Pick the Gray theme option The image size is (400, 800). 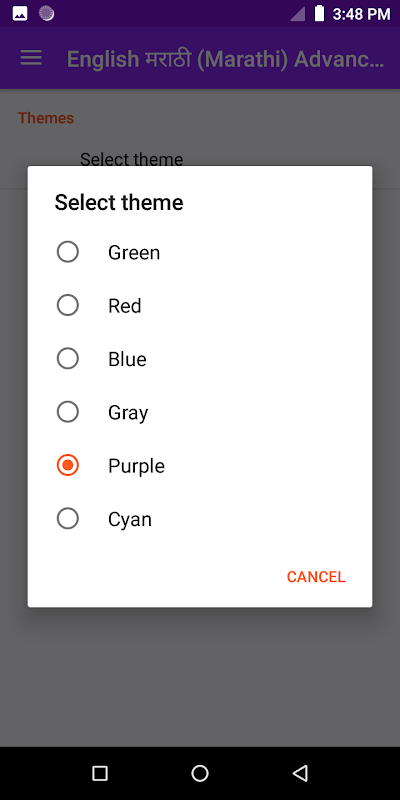tap(200, 412)
